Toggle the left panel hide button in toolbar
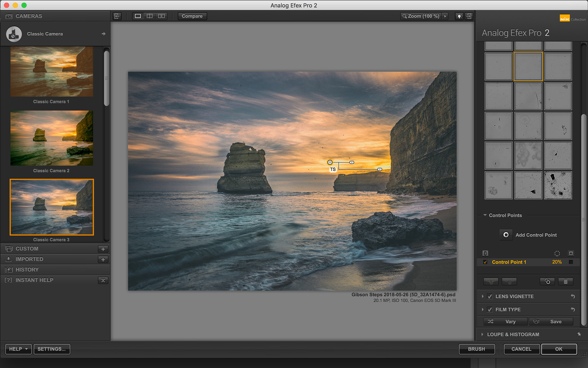The height and width of the screenshot is (368, 588). pyautogui.click(x=117, y=16)
